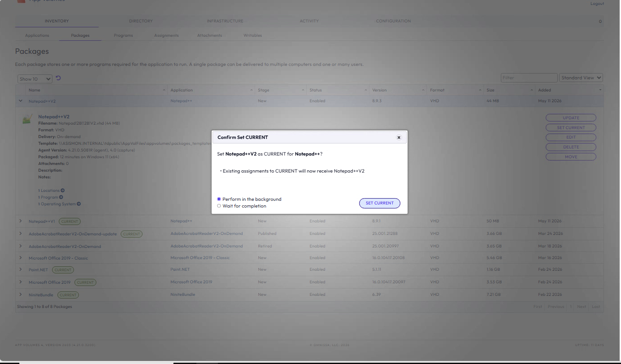
Task: Sort by the Version column arrow
Action: point(423,90)
